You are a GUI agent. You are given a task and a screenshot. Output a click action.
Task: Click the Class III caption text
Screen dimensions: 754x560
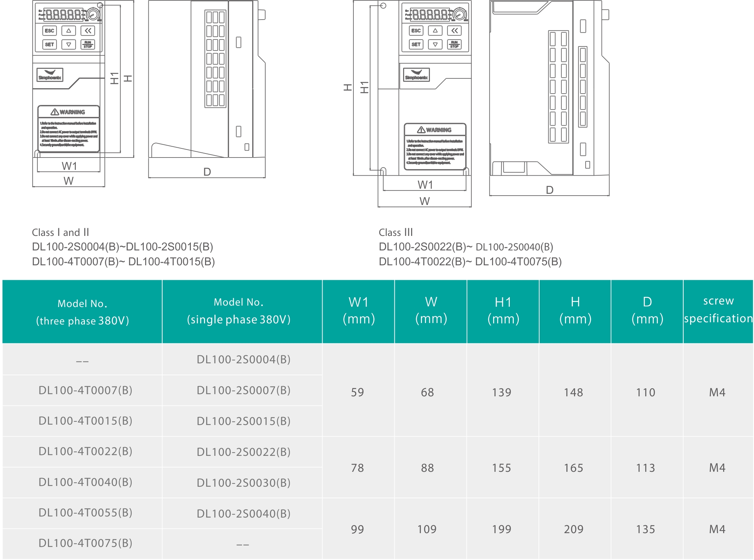click(x=396, y=232)
